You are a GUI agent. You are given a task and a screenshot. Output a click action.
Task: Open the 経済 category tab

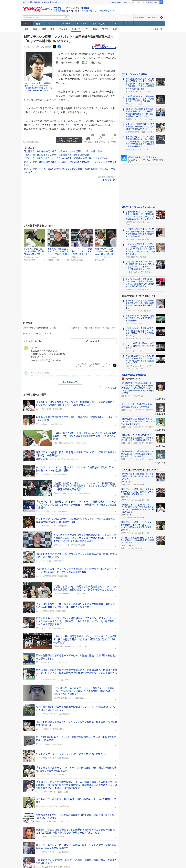[52, 29]
